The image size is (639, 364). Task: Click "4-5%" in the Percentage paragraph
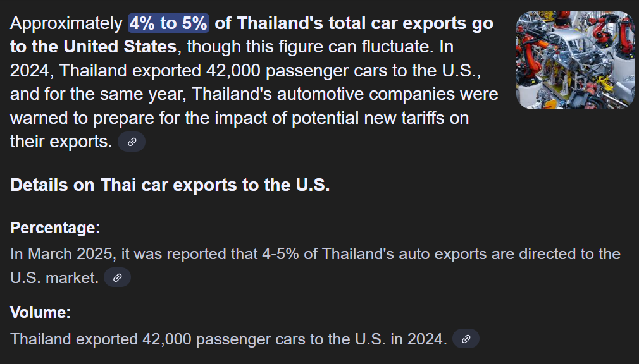[279, 254]
